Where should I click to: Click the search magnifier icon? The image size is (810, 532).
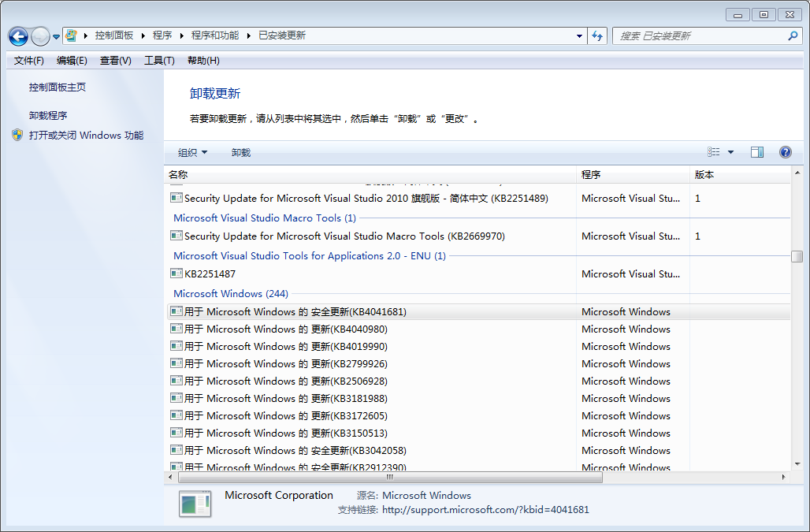click(x=793, y=35)
